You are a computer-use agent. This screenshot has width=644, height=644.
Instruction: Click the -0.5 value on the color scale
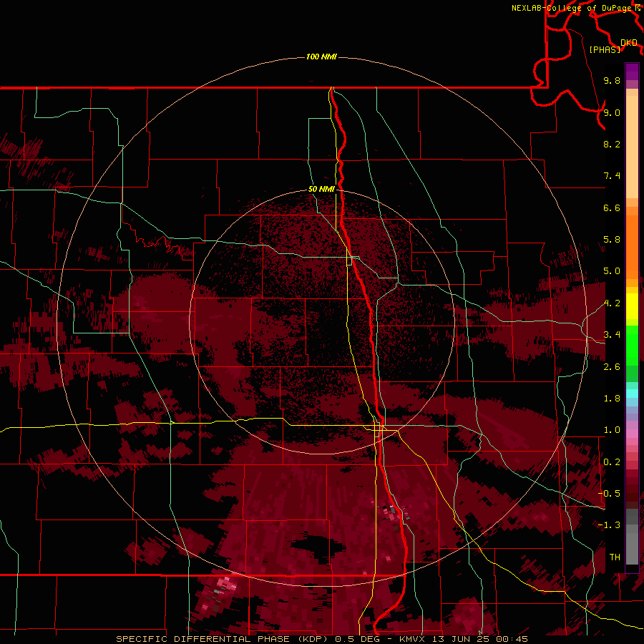(x=610, y=494)
